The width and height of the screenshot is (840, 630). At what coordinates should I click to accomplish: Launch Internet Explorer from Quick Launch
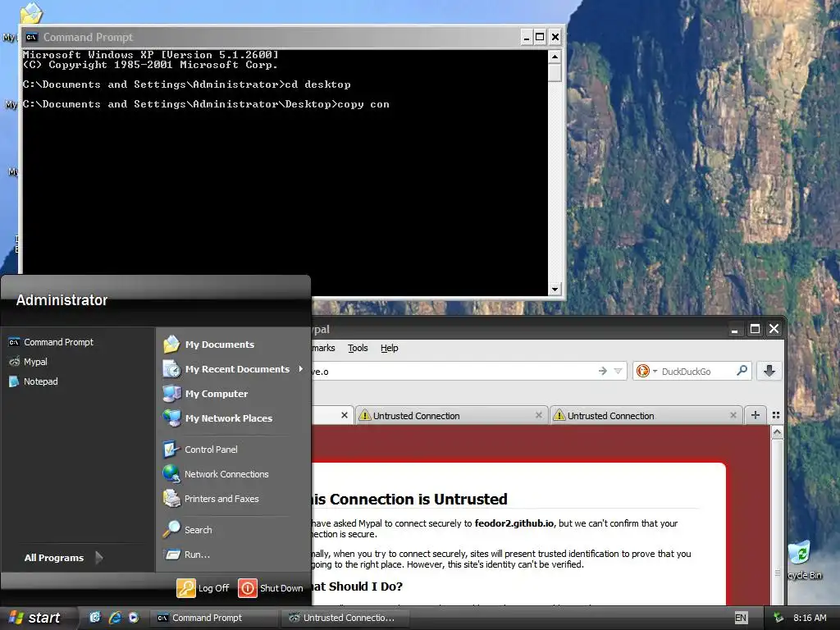(115, 618)
